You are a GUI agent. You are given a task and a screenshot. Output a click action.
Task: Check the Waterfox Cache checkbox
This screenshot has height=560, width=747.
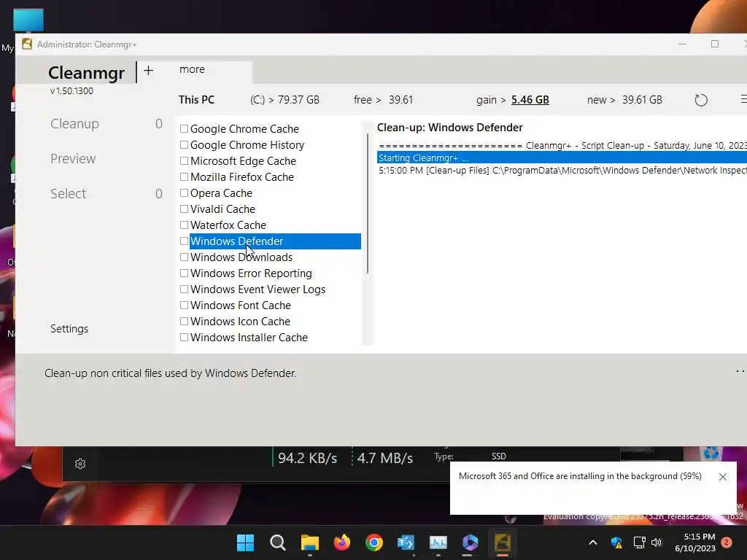184,225
